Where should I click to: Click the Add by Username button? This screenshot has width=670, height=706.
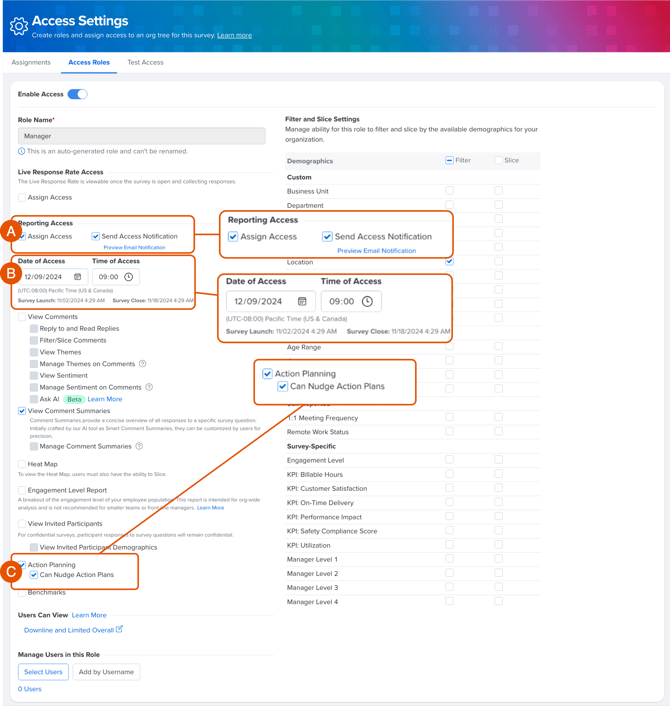point(106,672)
